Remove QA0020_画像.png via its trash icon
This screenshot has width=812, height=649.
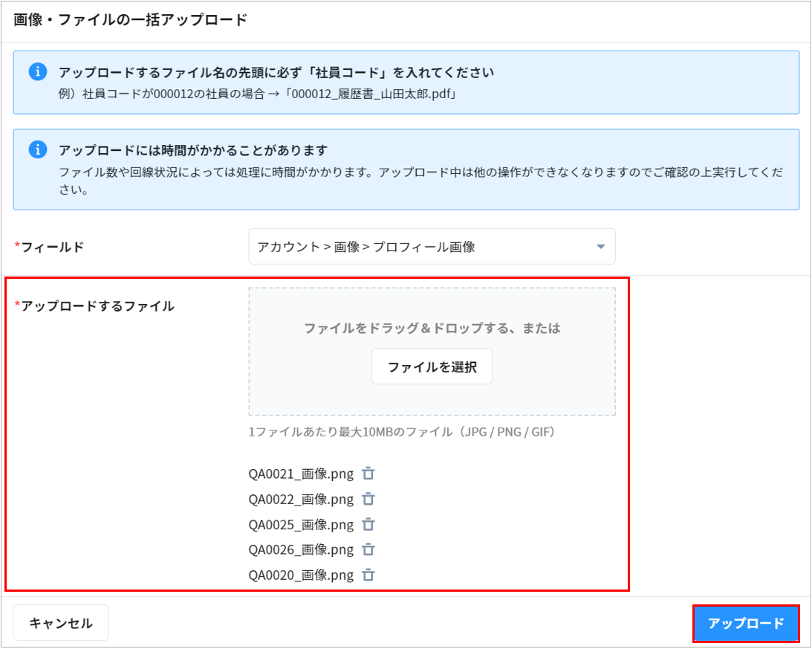pos(368,575)
